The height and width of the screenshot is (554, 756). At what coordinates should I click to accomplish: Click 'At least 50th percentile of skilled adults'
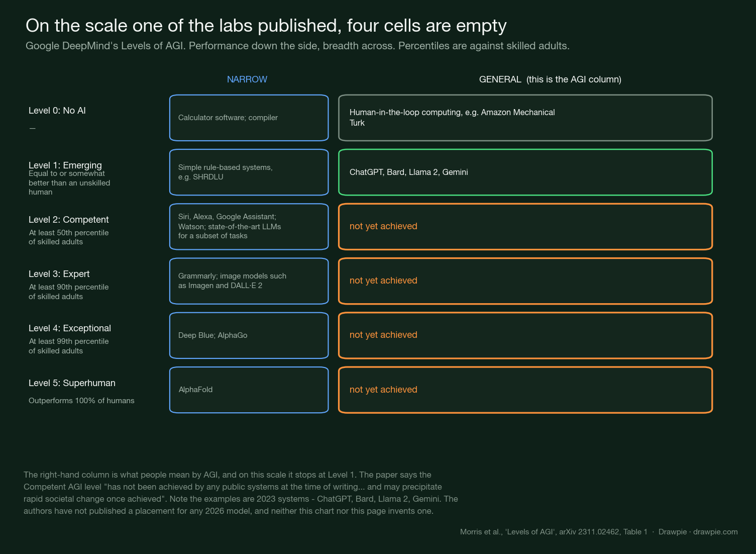pyautogui.click(x=69, y=237)
